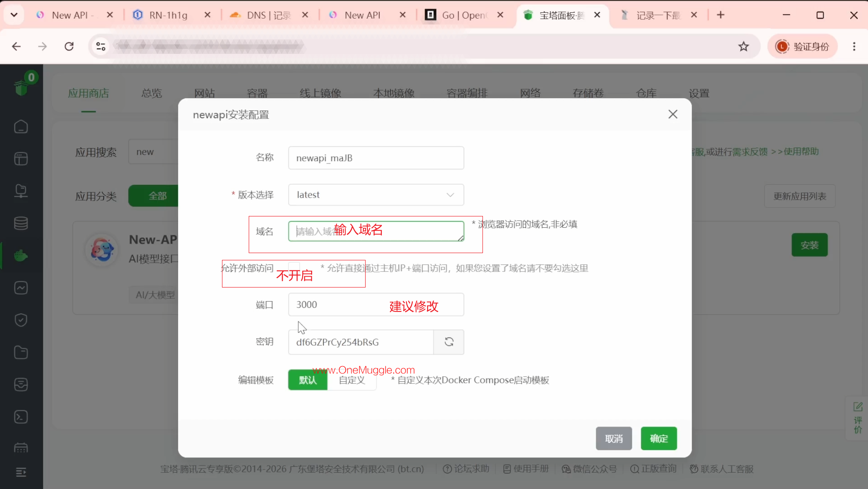Tick the 允许外部访问 checkbox

tap(294, 267)
